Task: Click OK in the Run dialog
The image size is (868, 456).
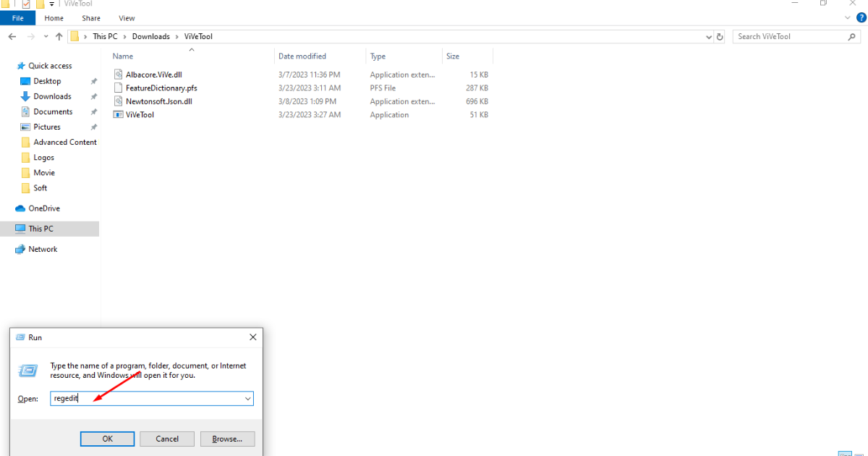Action: 107,439
